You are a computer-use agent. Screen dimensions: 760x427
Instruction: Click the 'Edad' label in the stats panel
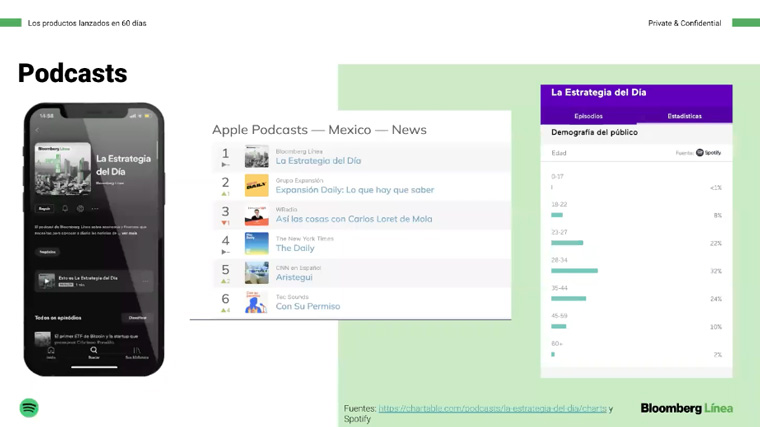559,153
